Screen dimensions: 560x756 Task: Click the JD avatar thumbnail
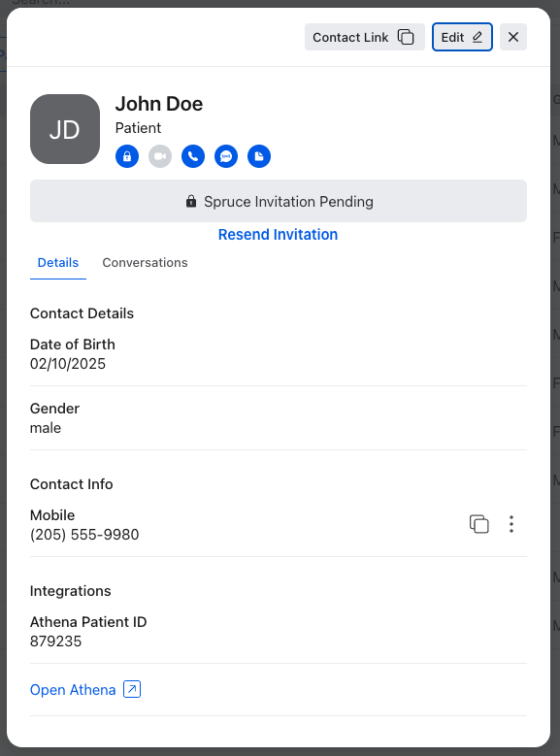[x=65, y=129]
